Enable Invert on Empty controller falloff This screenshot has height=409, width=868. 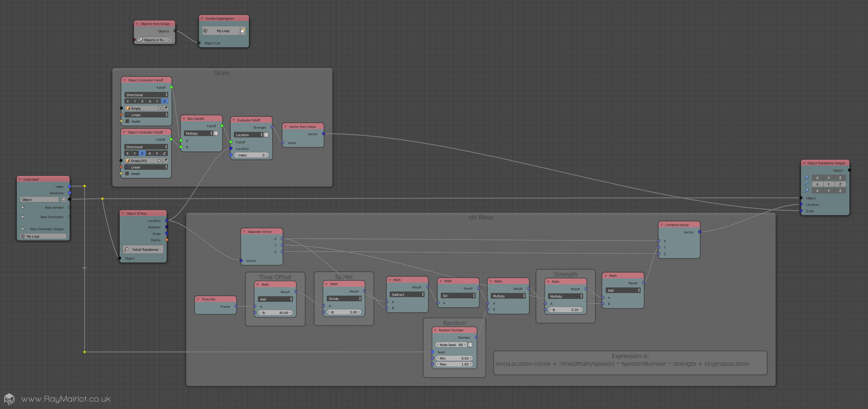tap(127, 121)
